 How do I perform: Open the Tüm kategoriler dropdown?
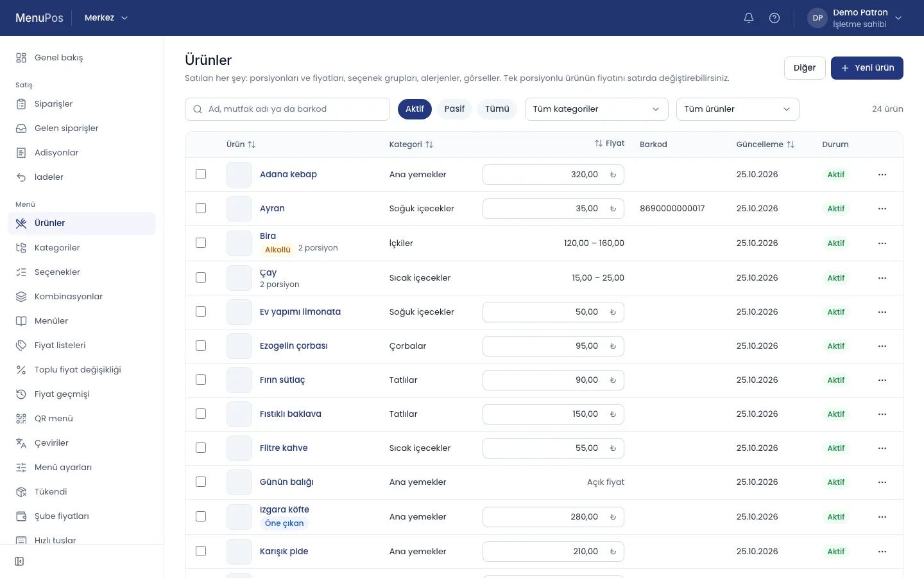[597, 109]
